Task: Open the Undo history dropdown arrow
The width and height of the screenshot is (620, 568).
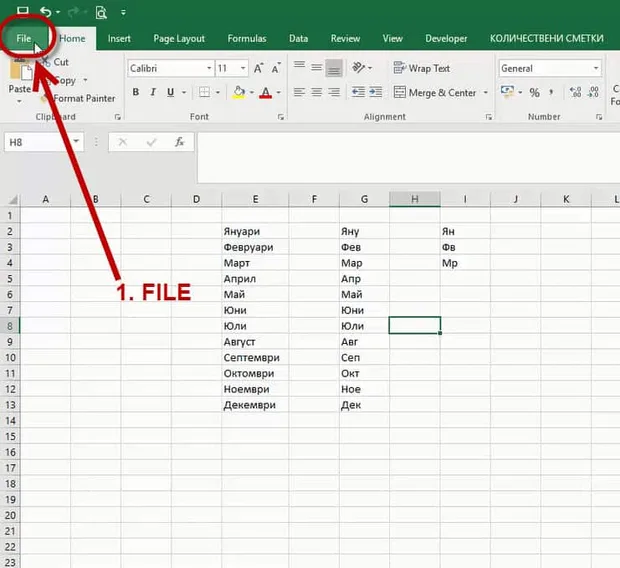Action: pyautogui.click(x=58, y=12)
